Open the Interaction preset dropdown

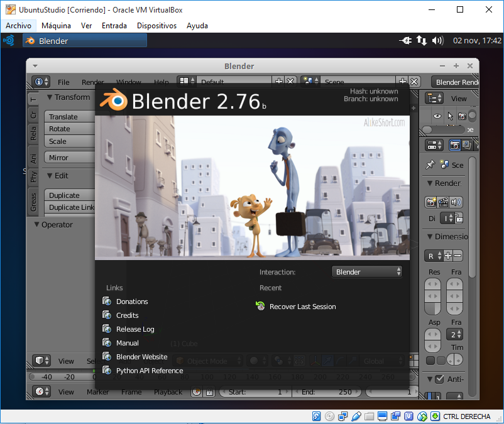click(x=367, y=272)
